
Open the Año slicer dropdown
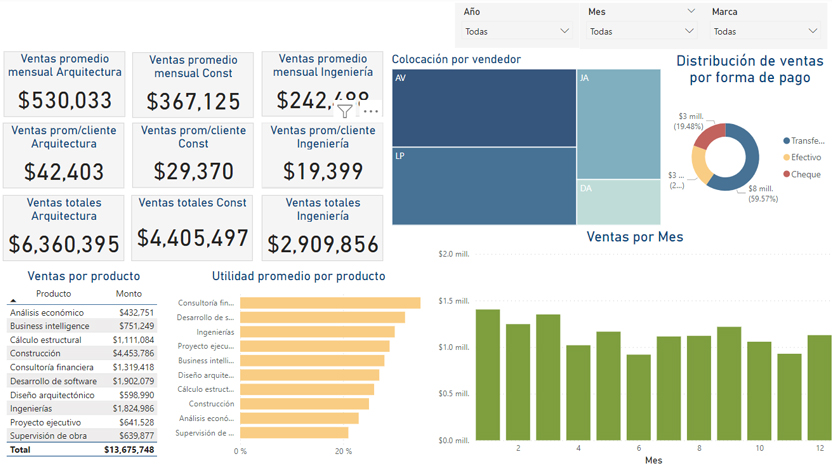[x=517, y=31]
